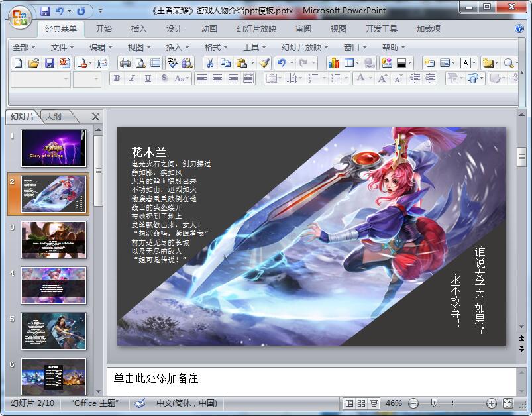Click the Open folder icon in the toolbar
This screenshot has width=532, height=416.
point(34,63)
